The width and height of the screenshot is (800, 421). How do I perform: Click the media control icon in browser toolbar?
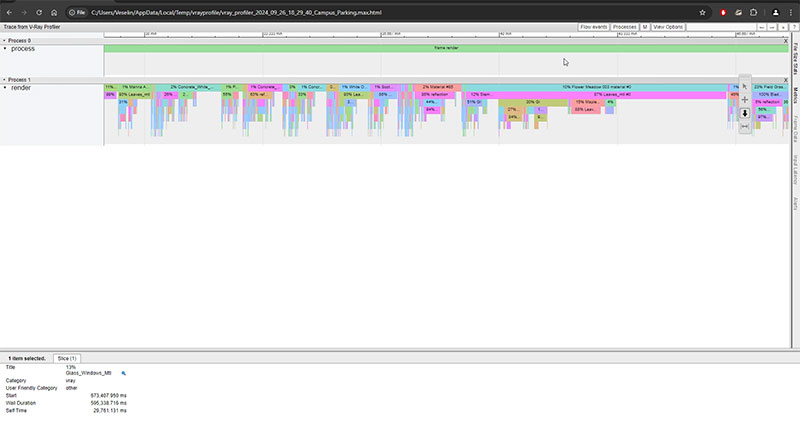[x=738, y=13]
